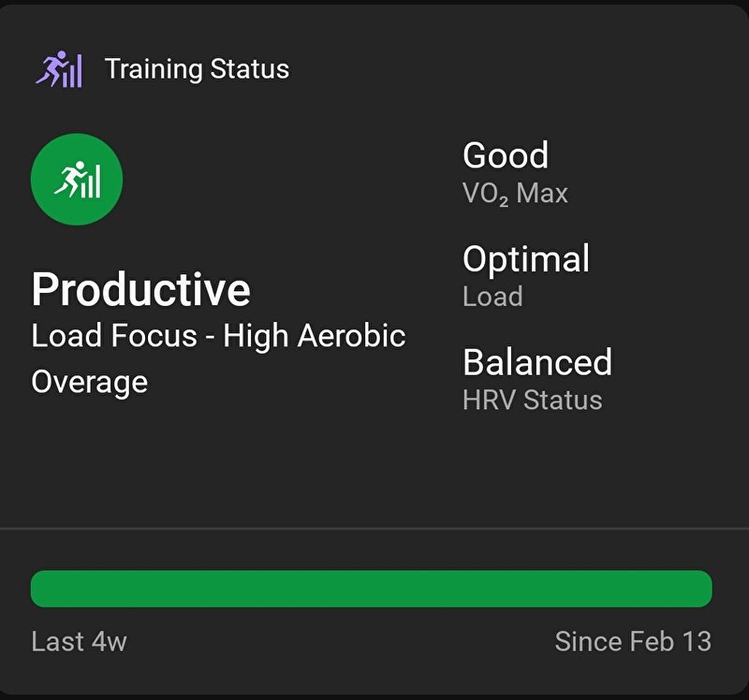Tap the HRV Status label
749x700 pixels.
click(533, 400)
